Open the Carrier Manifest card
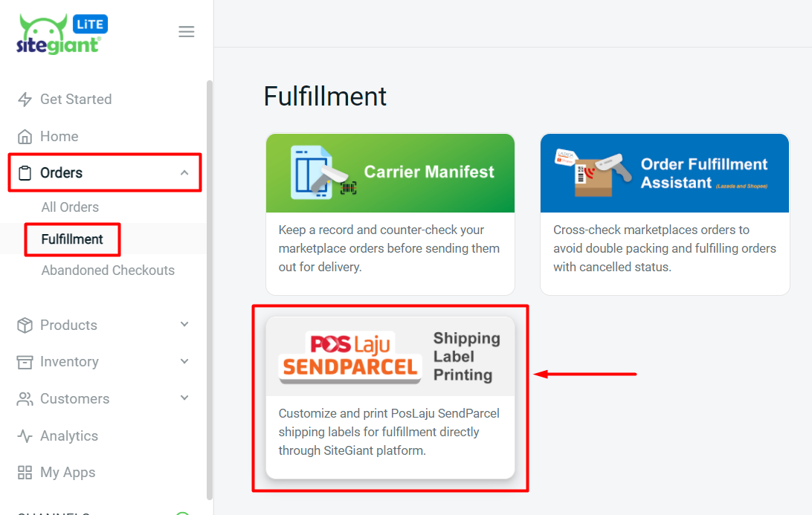 [x=390, y=214]
